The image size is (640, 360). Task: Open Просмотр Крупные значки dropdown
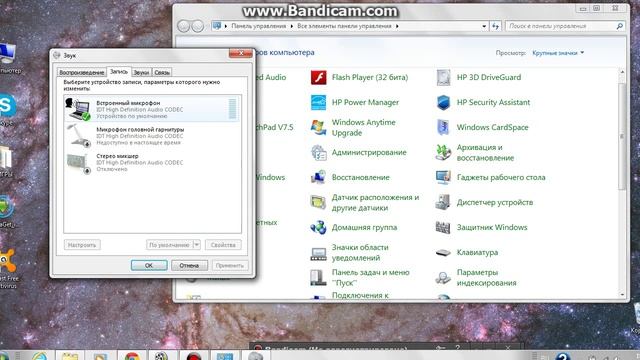pos(558,53)
